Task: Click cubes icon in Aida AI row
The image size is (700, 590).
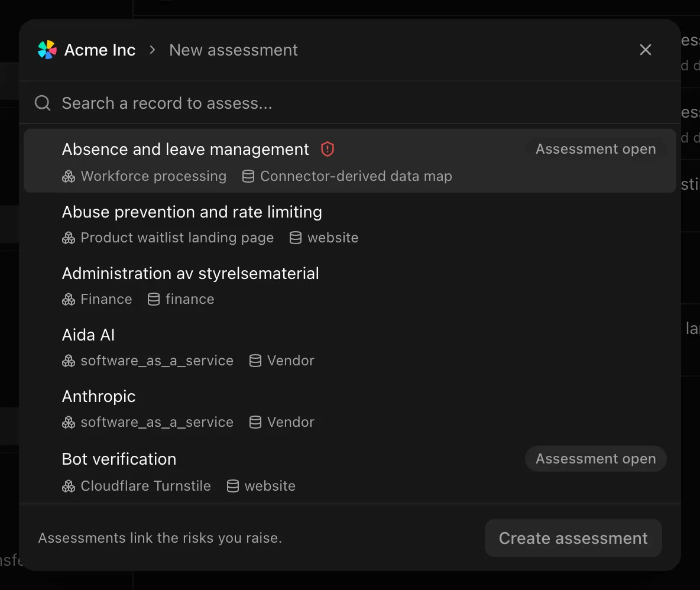Action: click(x=69, y=361)
